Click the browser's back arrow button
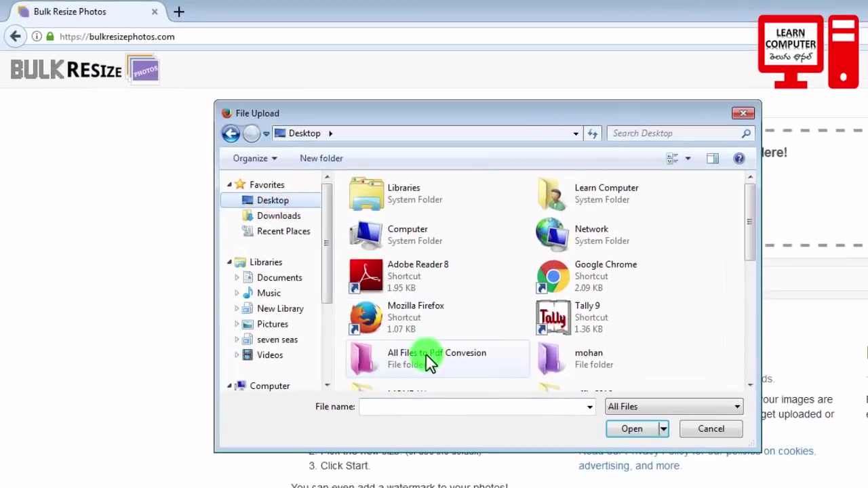 point(16,37)
